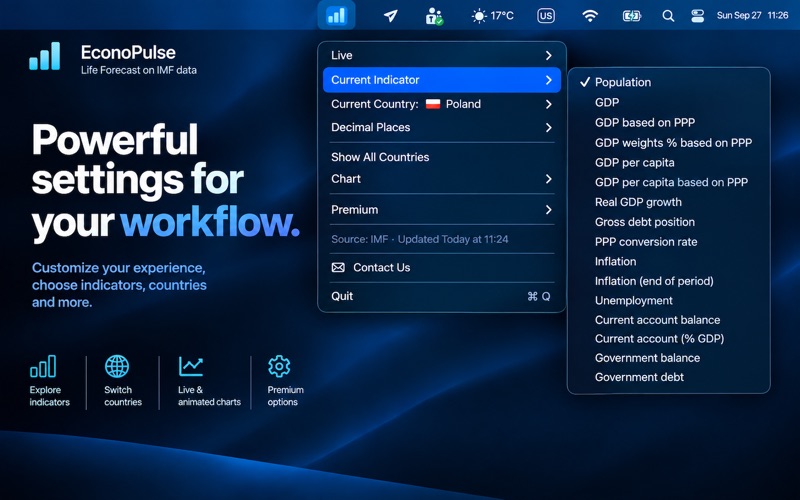Select Real GDP growth indicator
800x500 pixels.
pyautogui.click(x=668, y=202)
